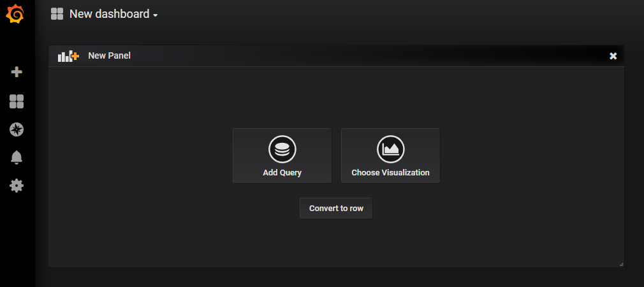
Task: Click the Grafana logo in the sidebar
Action: [17, 14]
